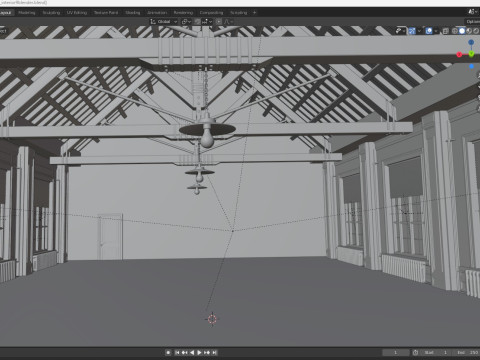Open the overlays options dropdown arrow
The height and width of the screenshot is (360, 480).
pos(436,31)
